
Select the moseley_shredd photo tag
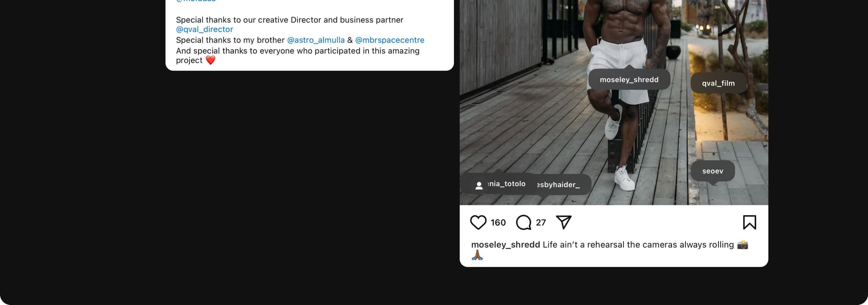pos(629,80)
